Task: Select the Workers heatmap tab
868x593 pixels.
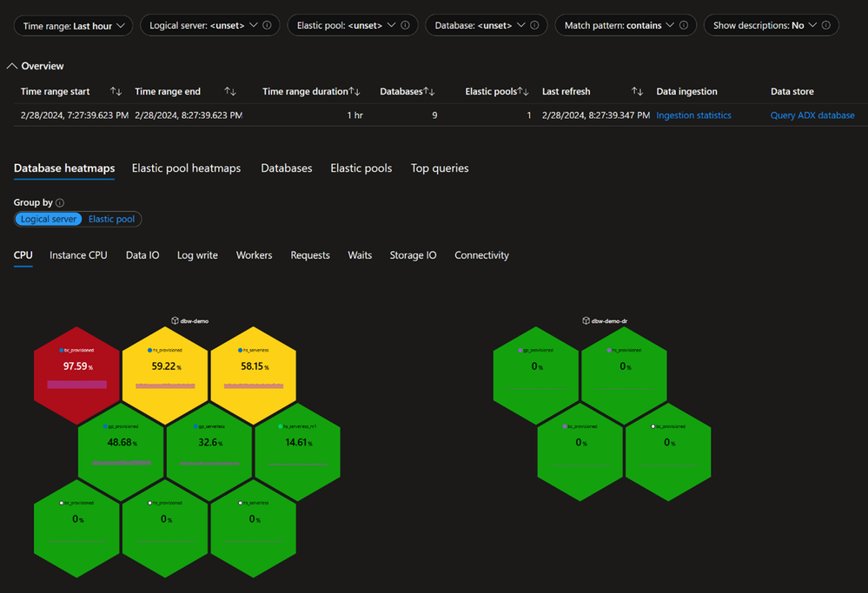Action: 254,255
